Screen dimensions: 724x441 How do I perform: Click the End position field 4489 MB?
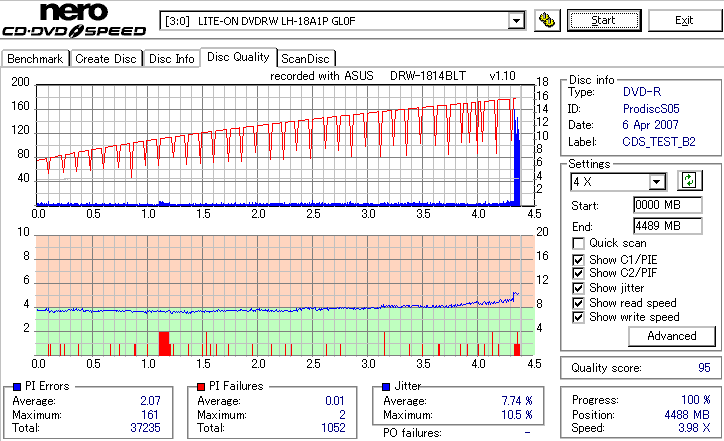(668, 226)
